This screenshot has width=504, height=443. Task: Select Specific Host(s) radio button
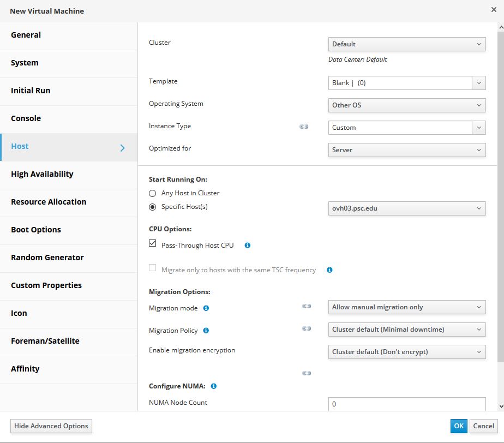point(153,207)
